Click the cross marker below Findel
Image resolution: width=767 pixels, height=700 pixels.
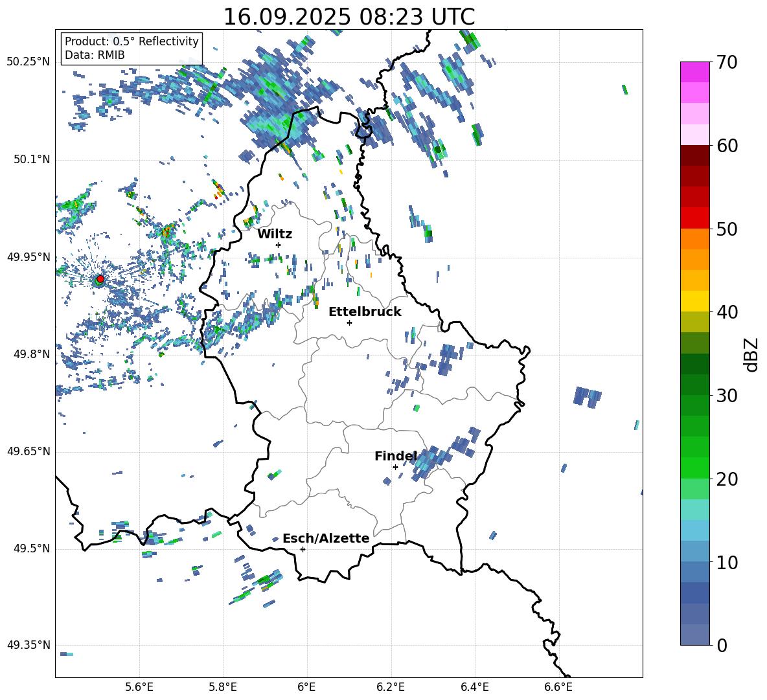(x=395, y=468)
